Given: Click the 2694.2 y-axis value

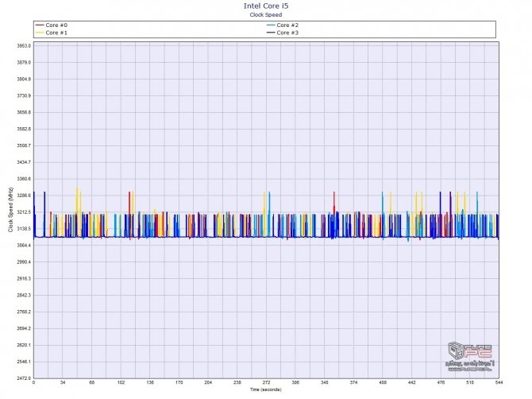Looking at the screenshot, I should pos(24,329).
